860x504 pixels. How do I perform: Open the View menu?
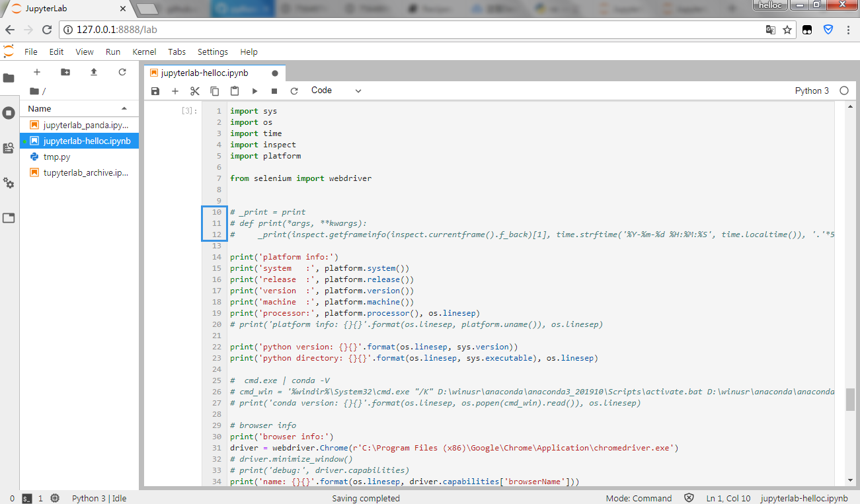[85, 52]
